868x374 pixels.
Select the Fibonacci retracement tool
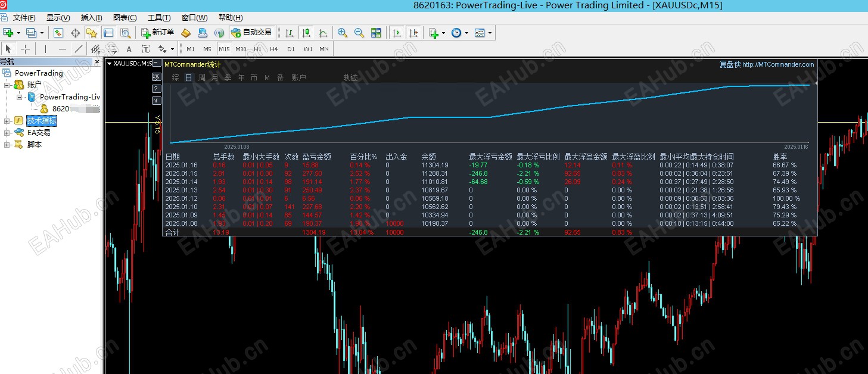112,49
